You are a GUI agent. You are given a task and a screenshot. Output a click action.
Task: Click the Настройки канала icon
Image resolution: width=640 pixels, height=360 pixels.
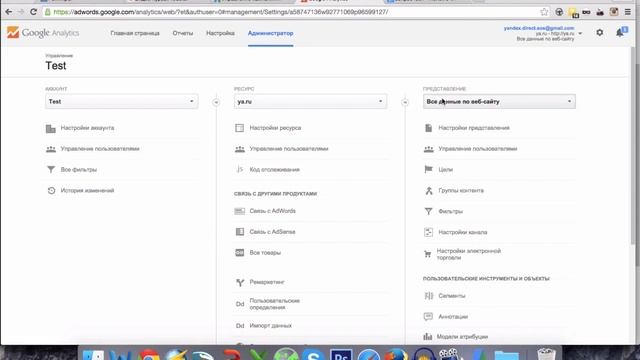pos(428,232)
